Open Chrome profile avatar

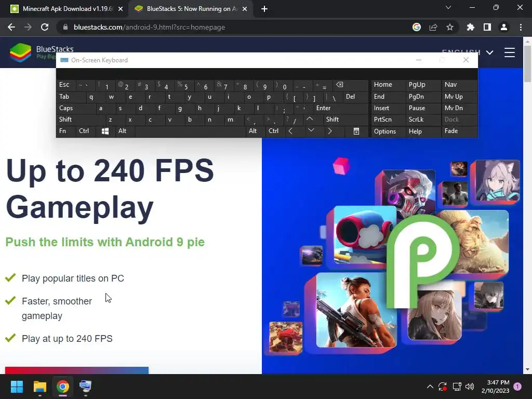pyautogui.click(x=504, y=27)
